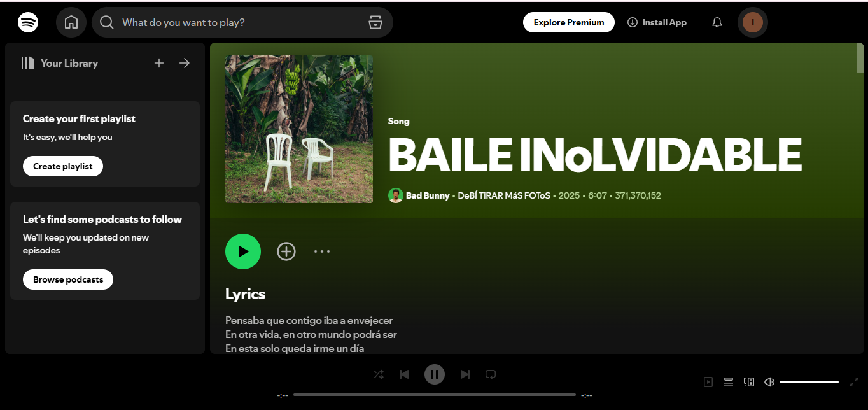This screenshot has height=410, width=868.
Task: Open more options for BAILE INoLVIDABLE
Action: click(x=322, y=251)
